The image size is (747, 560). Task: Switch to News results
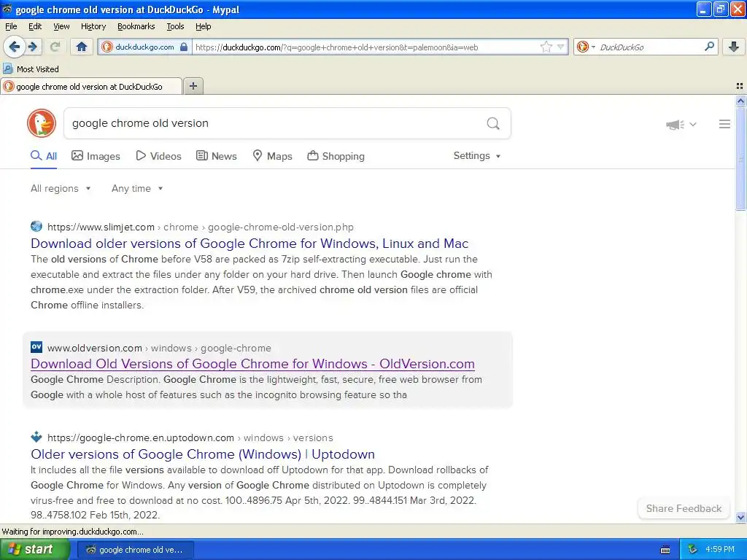[x=216, y=156]
